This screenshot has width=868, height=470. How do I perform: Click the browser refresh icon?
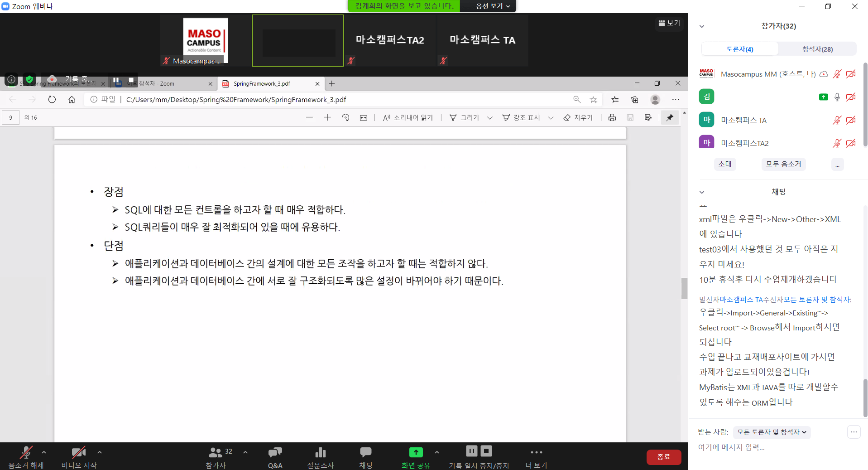tap(52, 99)
